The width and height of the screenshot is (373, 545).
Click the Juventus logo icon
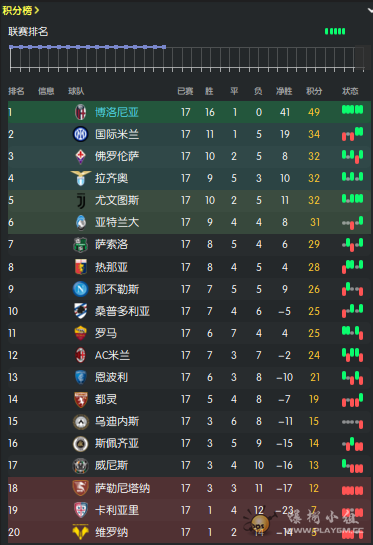81,201
